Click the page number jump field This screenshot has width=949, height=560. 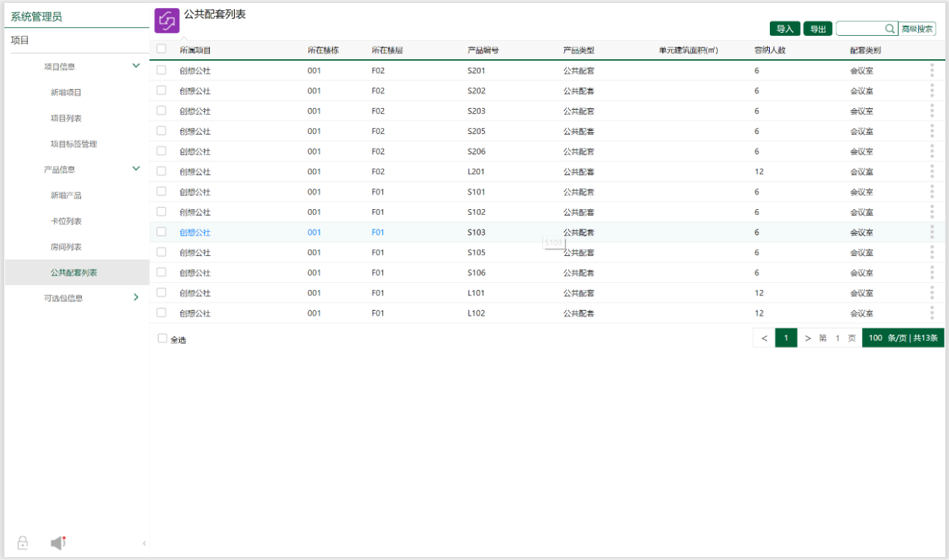coord(838,338)
